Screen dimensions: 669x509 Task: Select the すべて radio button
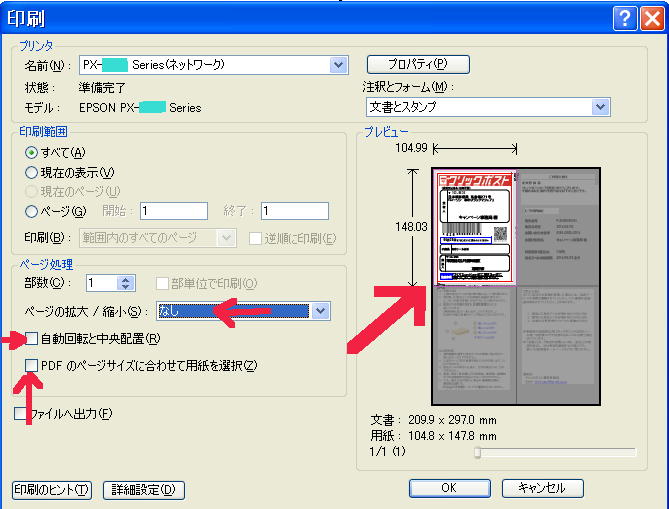[31, 152]
